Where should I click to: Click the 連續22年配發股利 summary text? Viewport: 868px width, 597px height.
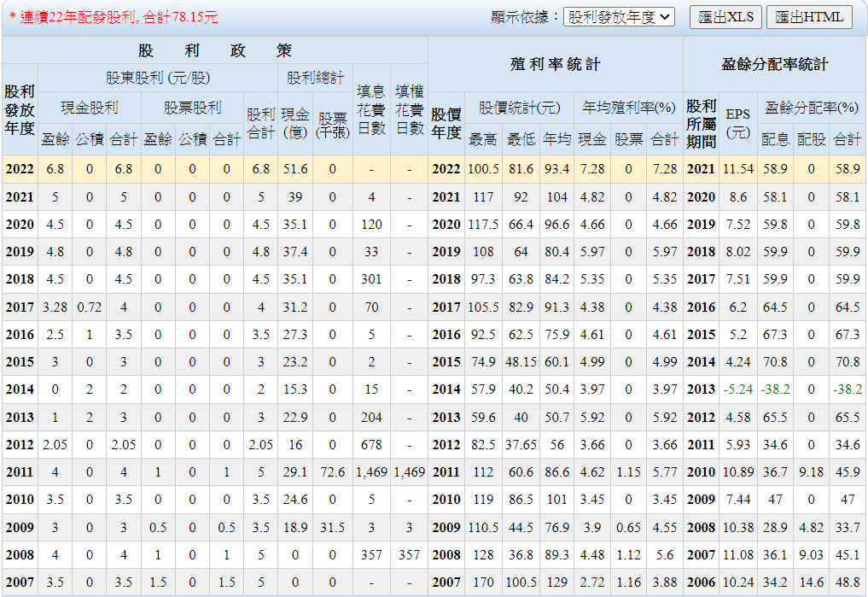tap(113, 16)
